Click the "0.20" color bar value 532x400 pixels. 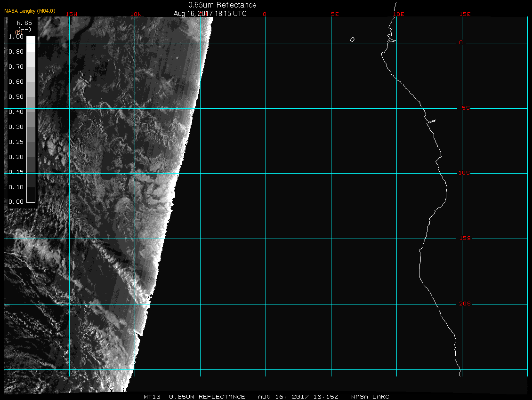pyautogui.click(x=16, y=157)
